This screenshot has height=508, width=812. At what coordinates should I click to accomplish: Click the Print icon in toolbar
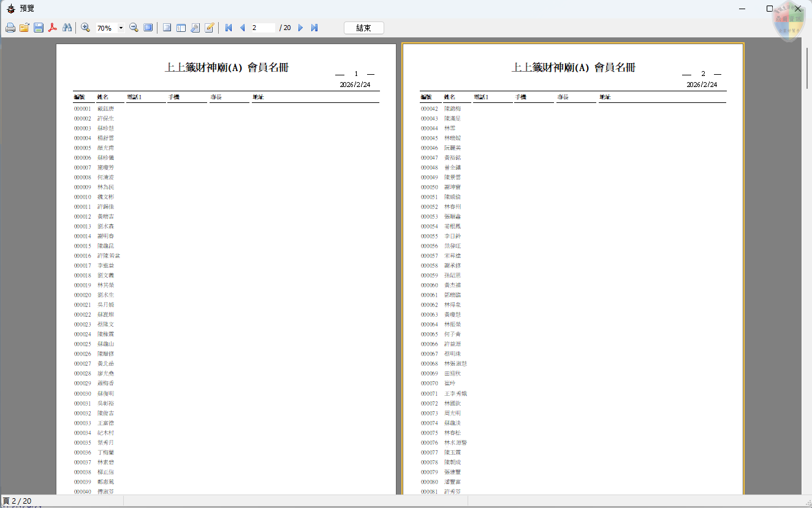10,28
